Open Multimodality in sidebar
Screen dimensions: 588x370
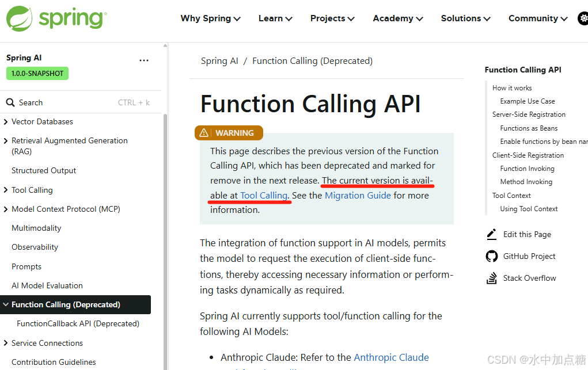[x=36, y=228]
